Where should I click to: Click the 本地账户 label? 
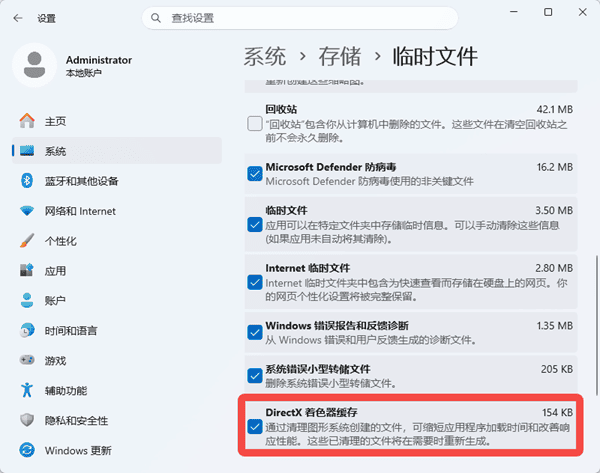(83, 73)
